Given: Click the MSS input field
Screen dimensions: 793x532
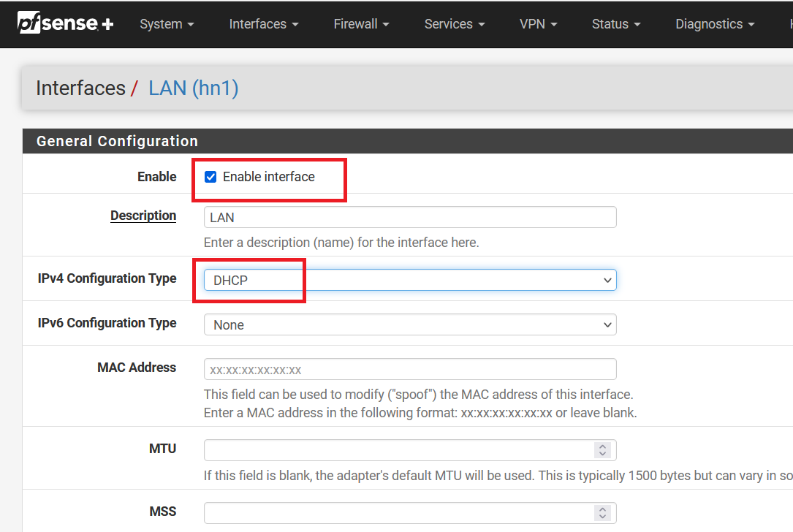Looking at the screenshot, I should point(398,512).
